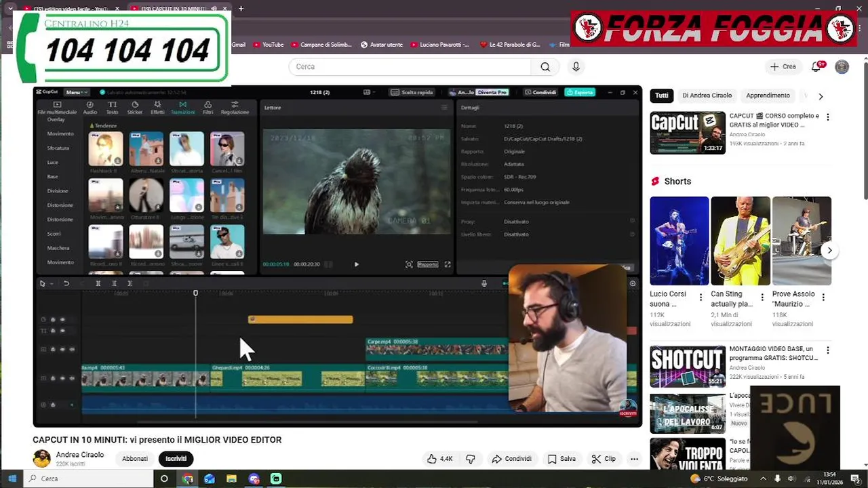The image size is (868, 488).
Task: Toggle Salva to save the video
Action: point(561,459)
